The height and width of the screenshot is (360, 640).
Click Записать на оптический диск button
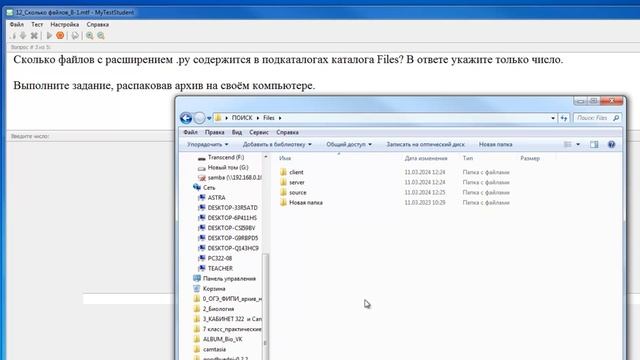(425, 144)
